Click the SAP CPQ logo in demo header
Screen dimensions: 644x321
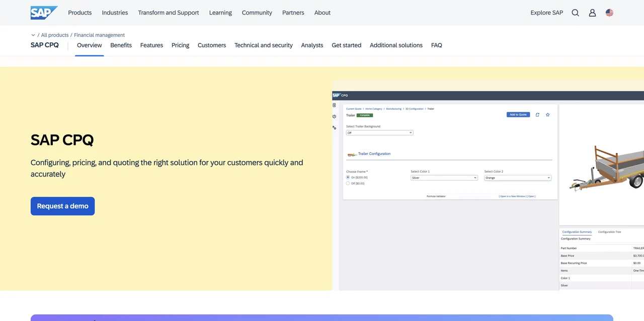click(340, 95)
